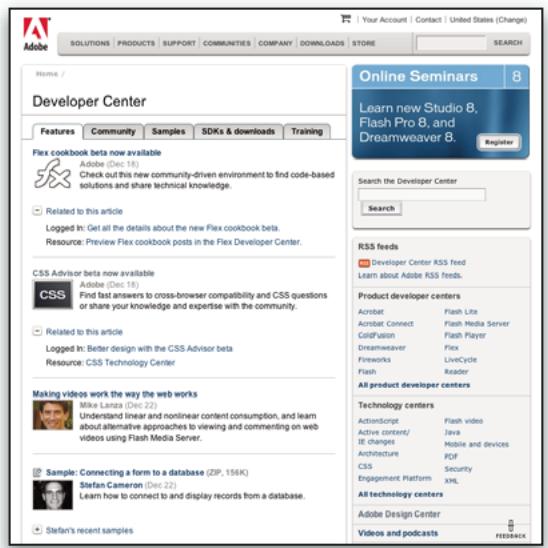Viewport: 548px width, 548px height.
Task: Open the Flash Media Server link
Action: pos(477,324)
